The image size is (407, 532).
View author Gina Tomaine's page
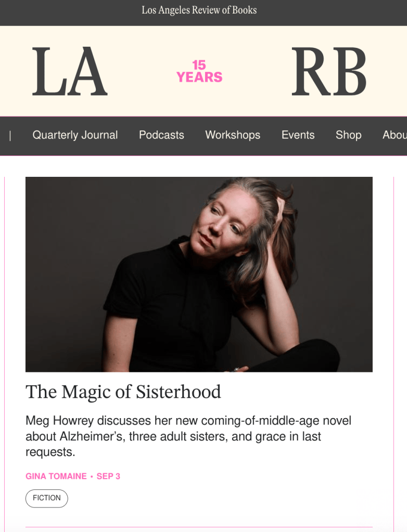point(56,476)
